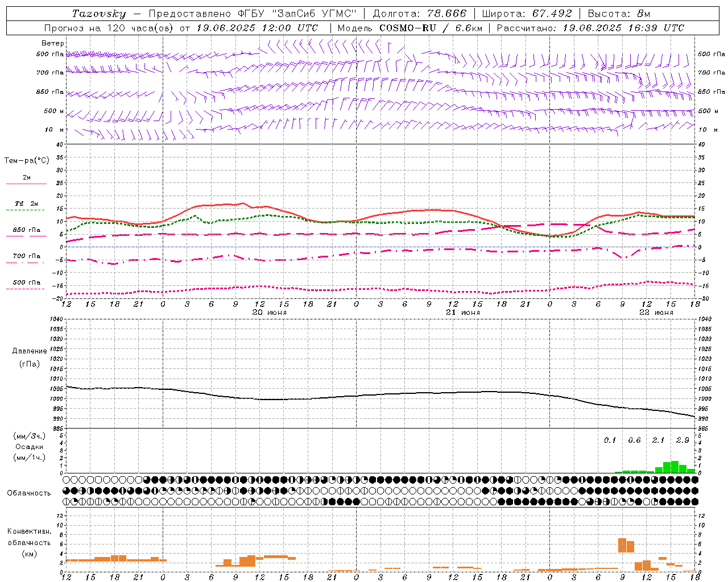Viewport: 728px width, 582px height.
Task: Click the Широта: 67.492 field
Action: click(527, 14)
